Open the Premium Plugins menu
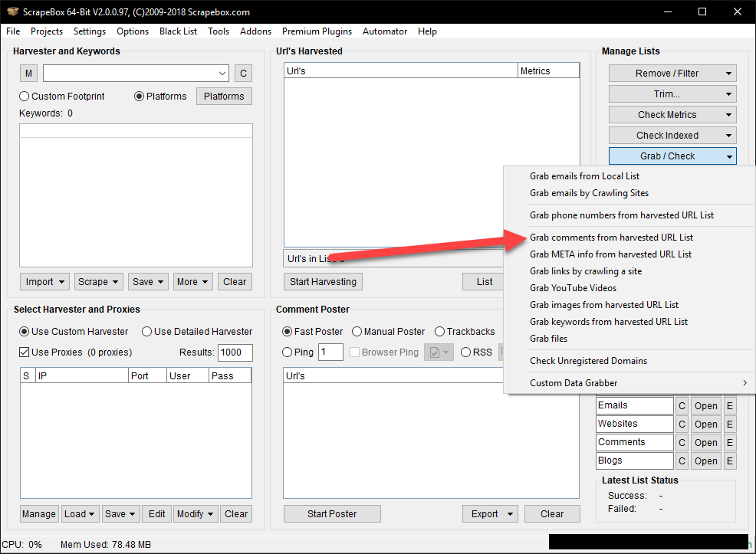This screenshot has height=554, width=756. pos(317,31)
